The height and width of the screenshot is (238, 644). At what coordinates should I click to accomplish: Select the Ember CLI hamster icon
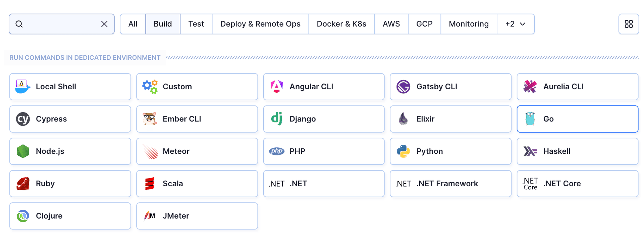150,119
